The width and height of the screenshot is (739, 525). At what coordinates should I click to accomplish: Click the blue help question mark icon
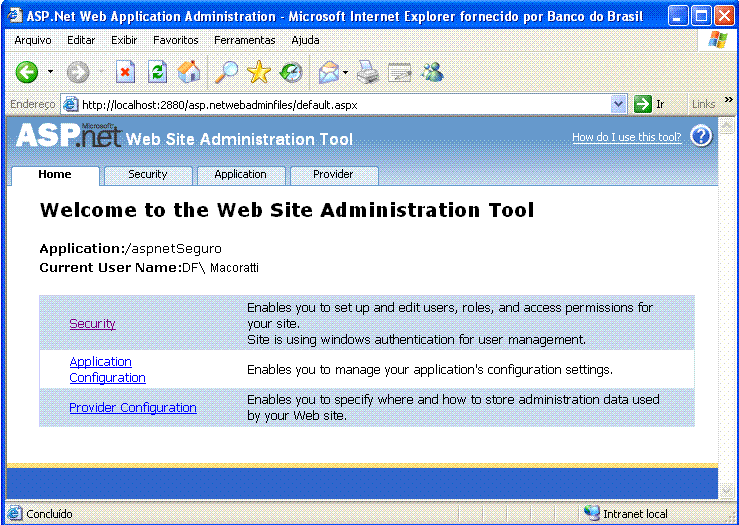point(701,137)
